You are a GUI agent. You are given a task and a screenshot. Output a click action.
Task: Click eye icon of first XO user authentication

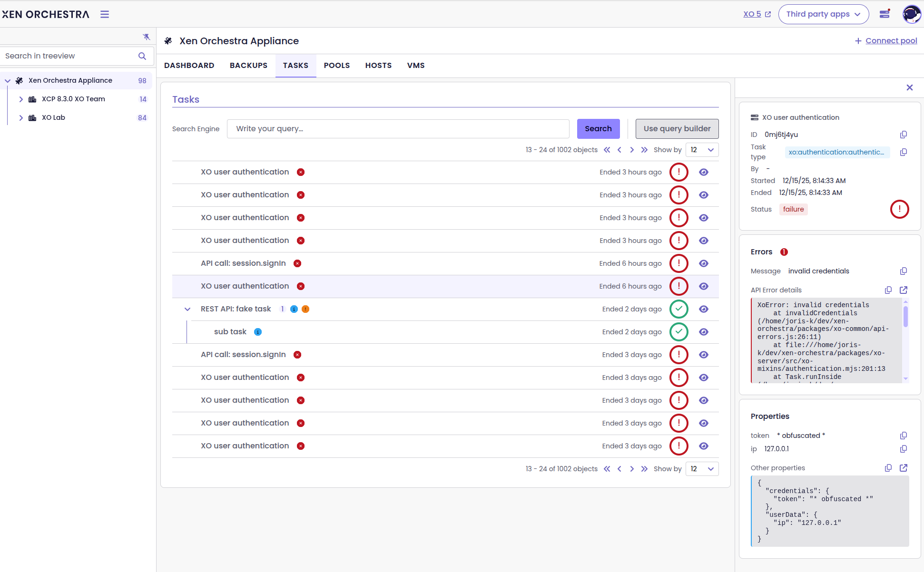tap(704, 172)
